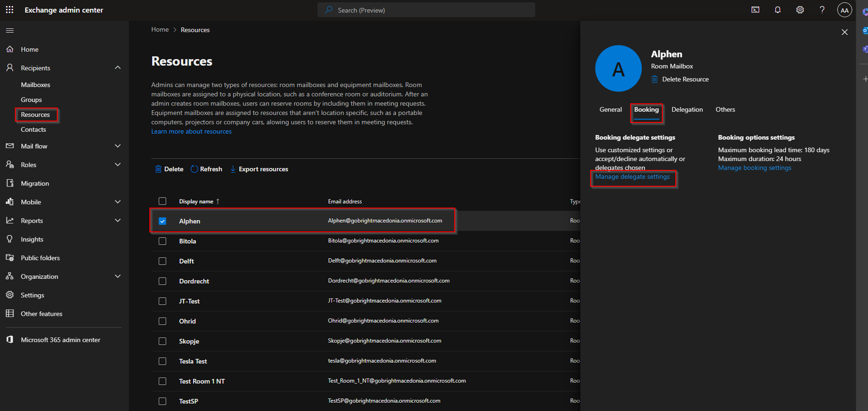Expand the Organization chevron

pos(118,276)
